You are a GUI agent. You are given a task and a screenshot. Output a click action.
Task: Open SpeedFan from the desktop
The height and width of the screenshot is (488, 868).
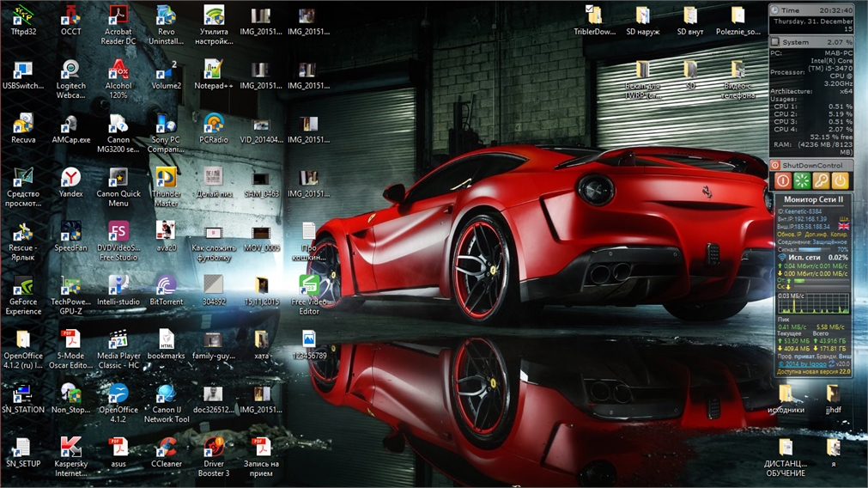coord(70,232)
